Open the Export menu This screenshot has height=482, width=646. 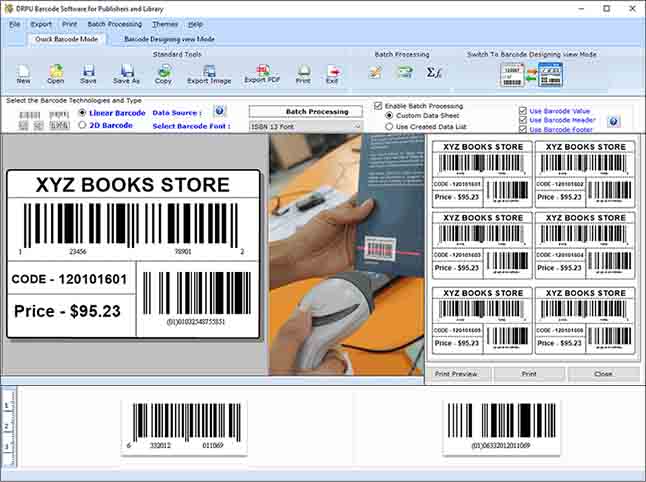tap(41, 24)
